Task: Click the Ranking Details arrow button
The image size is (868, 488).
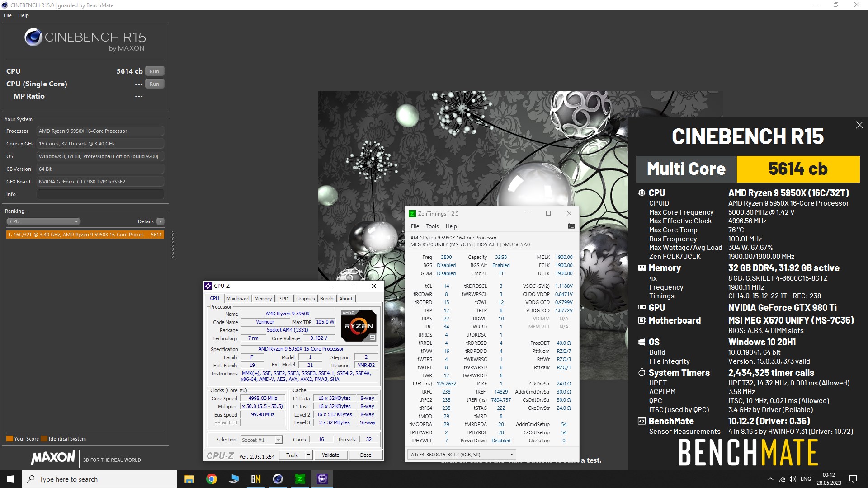Action: (160, 221)
